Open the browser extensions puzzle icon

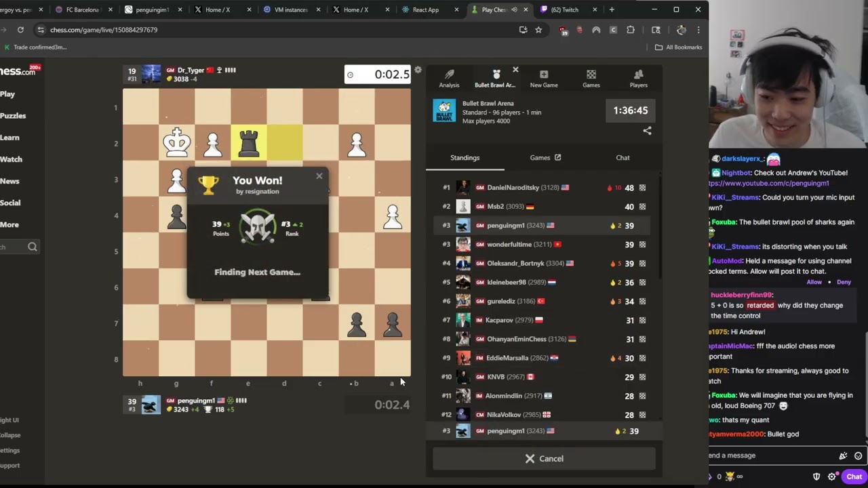pos(631,30)
